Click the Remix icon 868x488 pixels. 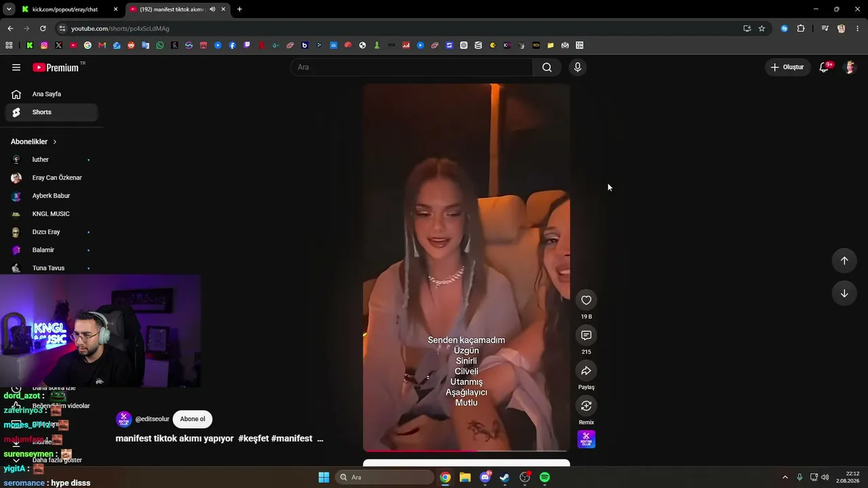pos(587,406)
